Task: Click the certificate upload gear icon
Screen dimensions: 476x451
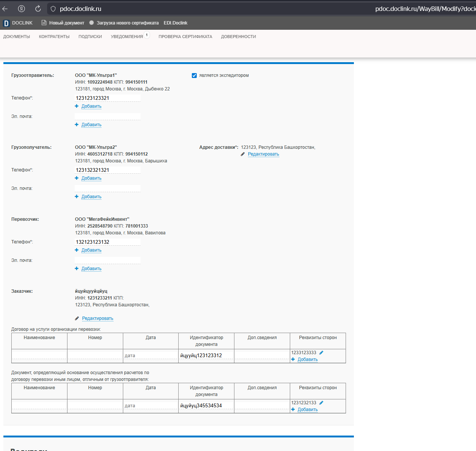Action: point(92,23)
